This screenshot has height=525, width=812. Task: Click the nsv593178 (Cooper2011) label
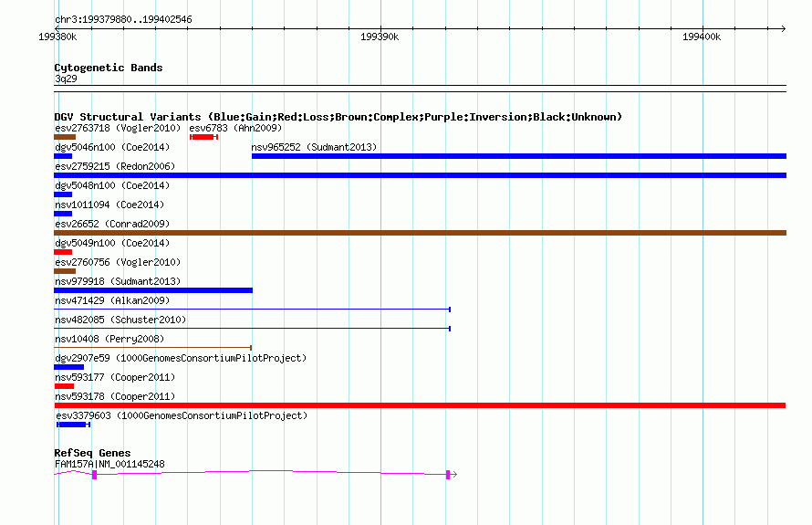[x=115, y=396]
